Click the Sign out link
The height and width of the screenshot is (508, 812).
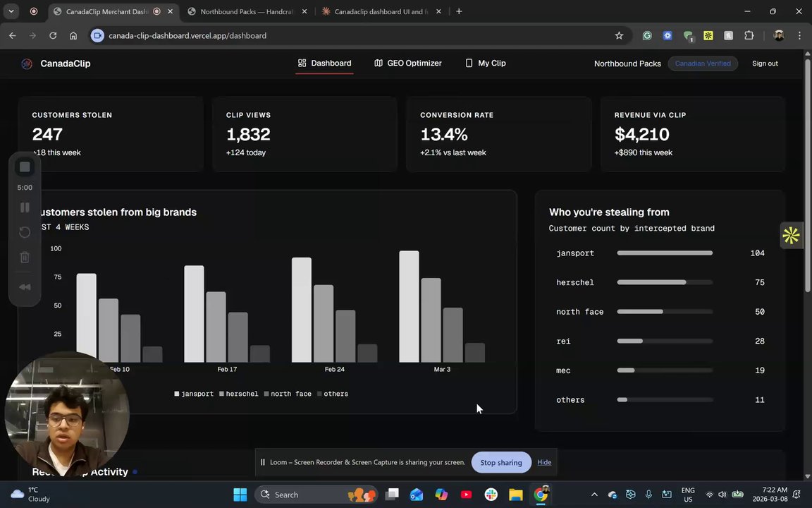coord(765,64)
